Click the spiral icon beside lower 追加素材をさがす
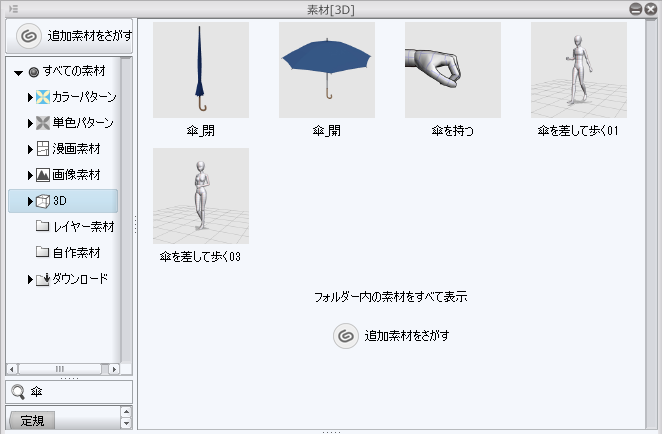 point(346,336)
